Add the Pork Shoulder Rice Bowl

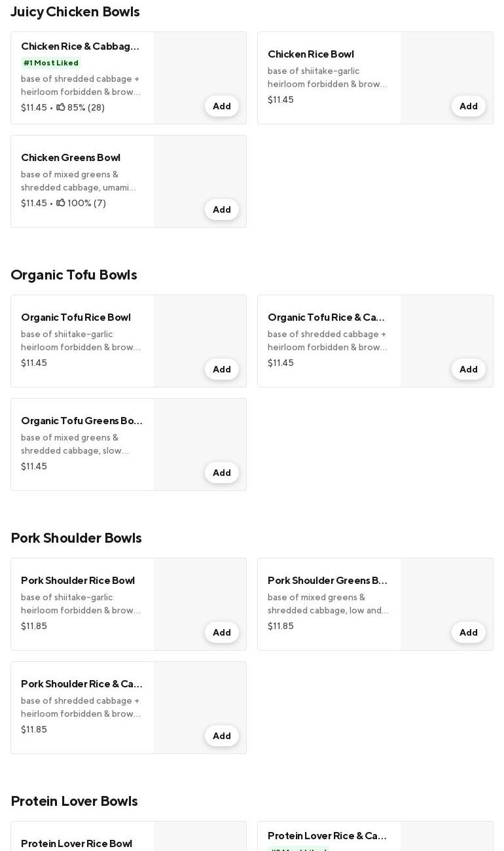(x=222, y=632)
